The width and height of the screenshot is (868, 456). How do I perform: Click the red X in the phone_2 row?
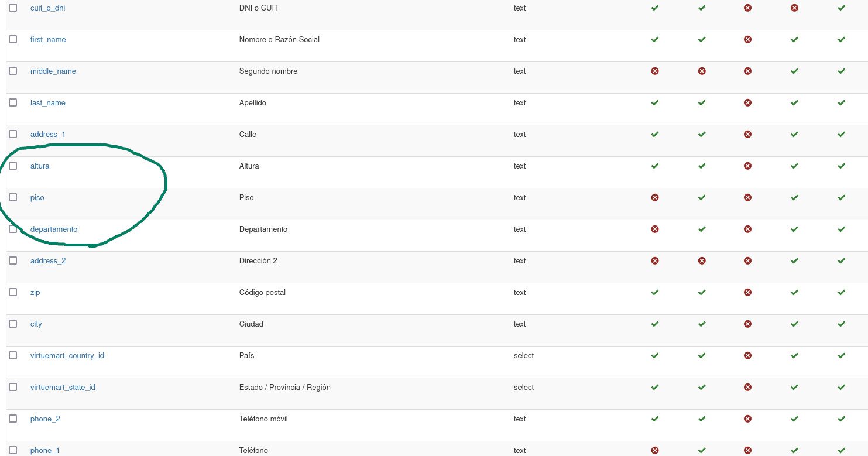(x=747, y=419)
